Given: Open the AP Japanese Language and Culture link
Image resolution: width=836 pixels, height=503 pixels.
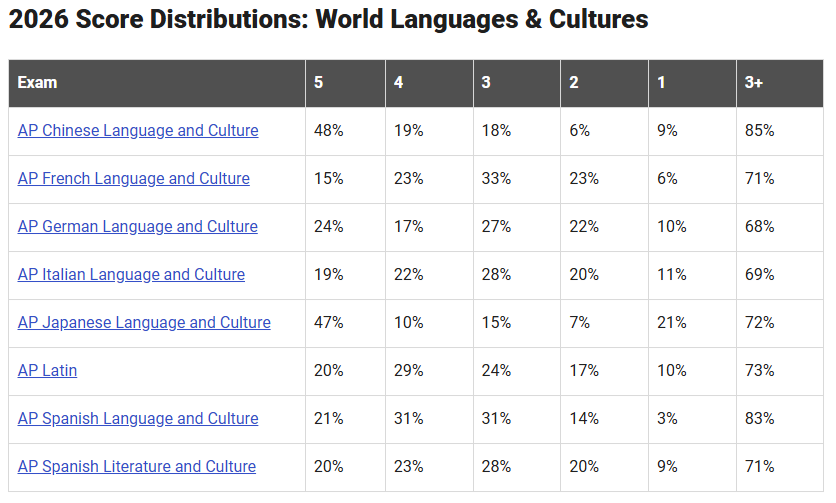Looking at the screenshot, I should coord(144,323).
